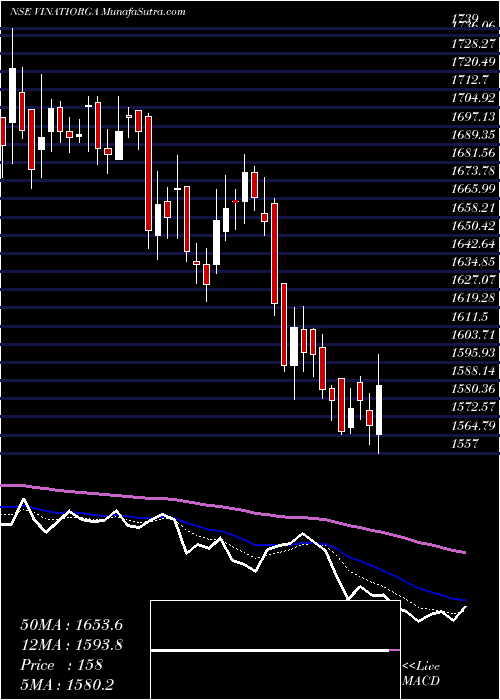This screenshot has height=700, width=500.
Task: Click the 1642.64 price axis label
Action: pyautogui.click(x=474, y=244)
